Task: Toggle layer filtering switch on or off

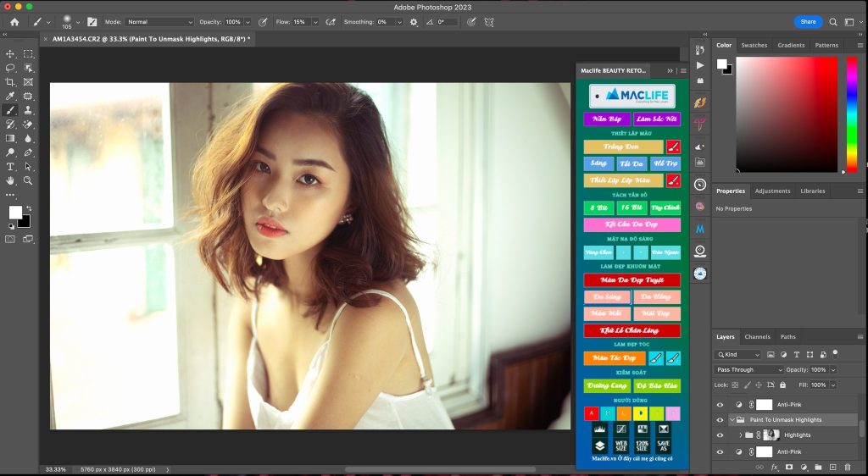Action: 835,353
